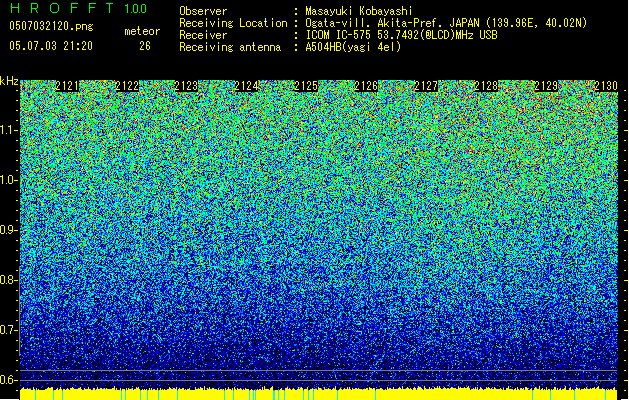
Task: Click the 0.8 frequency axis label
Action: coord(9,280)
